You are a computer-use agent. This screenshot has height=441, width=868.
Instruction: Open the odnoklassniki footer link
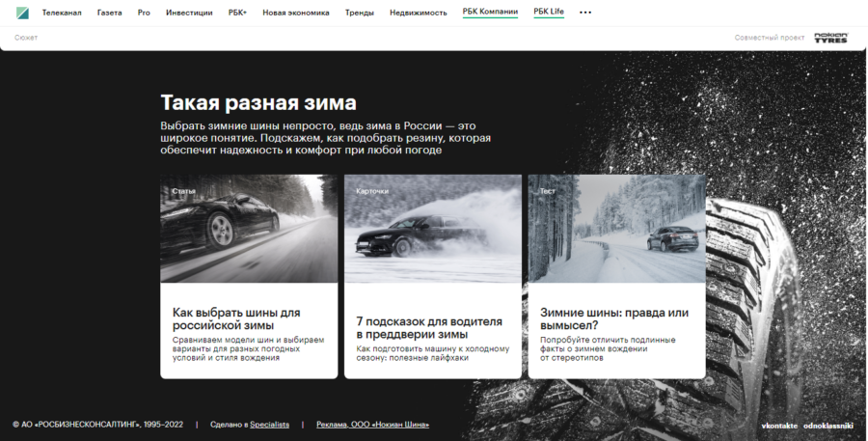click(x=828, y=426)
